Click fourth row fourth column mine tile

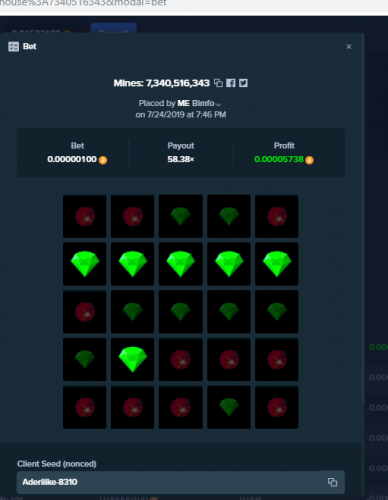click(x=229, y=359)
